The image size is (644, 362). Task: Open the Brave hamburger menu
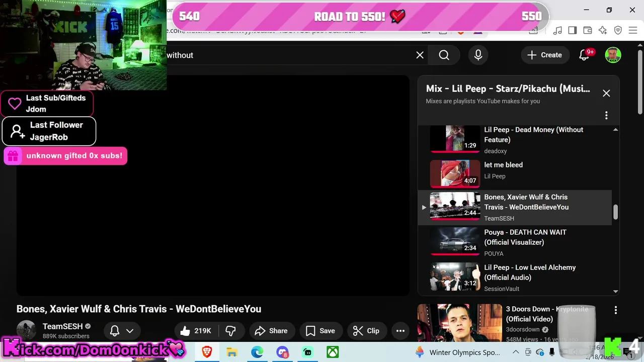point(633,31)
